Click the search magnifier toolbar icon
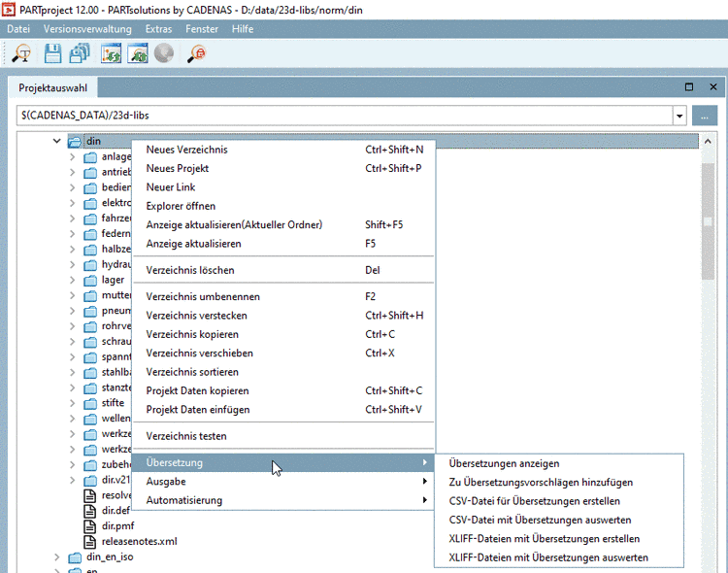728x573 pixels. (21, 53)
